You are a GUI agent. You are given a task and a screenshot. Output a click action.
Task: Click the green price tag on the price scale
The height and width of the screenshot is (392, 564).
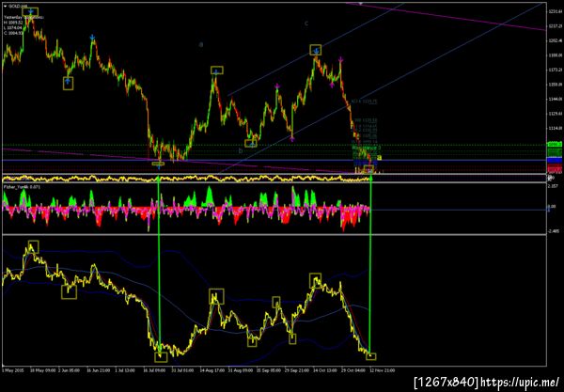555,145
